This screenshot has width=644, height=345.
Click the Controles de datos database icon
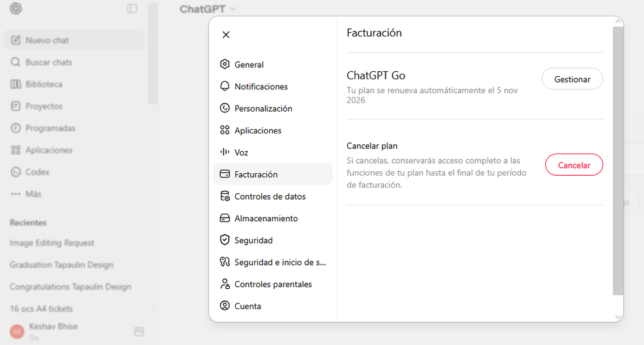pyautogui.click(x=225, y=196)
